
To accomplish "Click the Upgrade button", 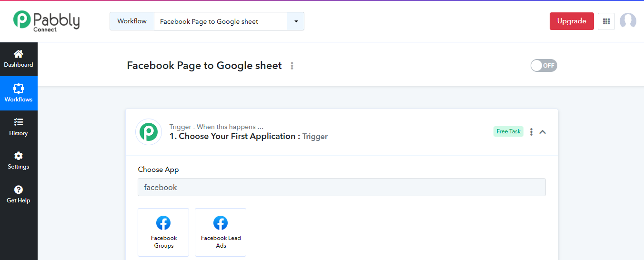I will pyautogui.click(x=572, y=21).
